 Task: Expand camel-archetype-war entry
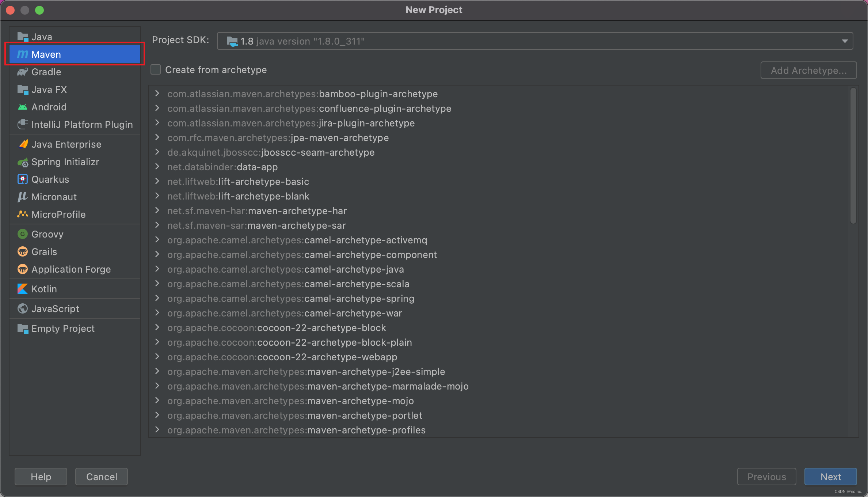(x=157, y=313)
